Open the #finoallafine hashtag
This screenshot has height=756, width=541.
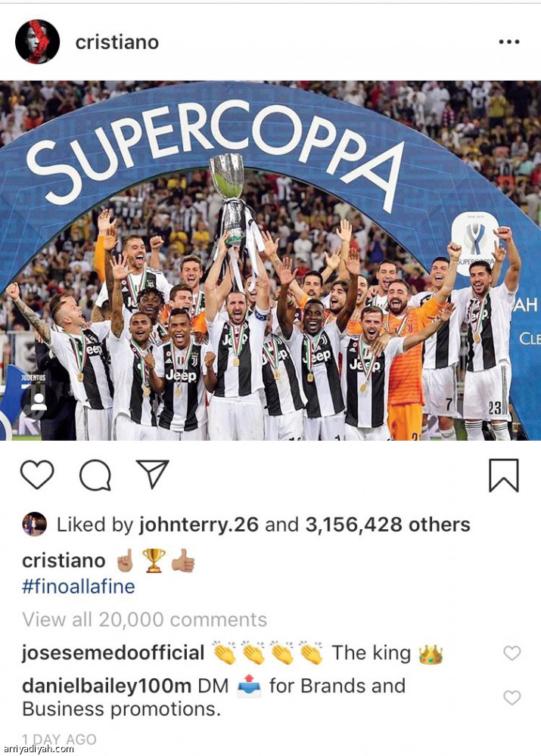click(78, 587)
